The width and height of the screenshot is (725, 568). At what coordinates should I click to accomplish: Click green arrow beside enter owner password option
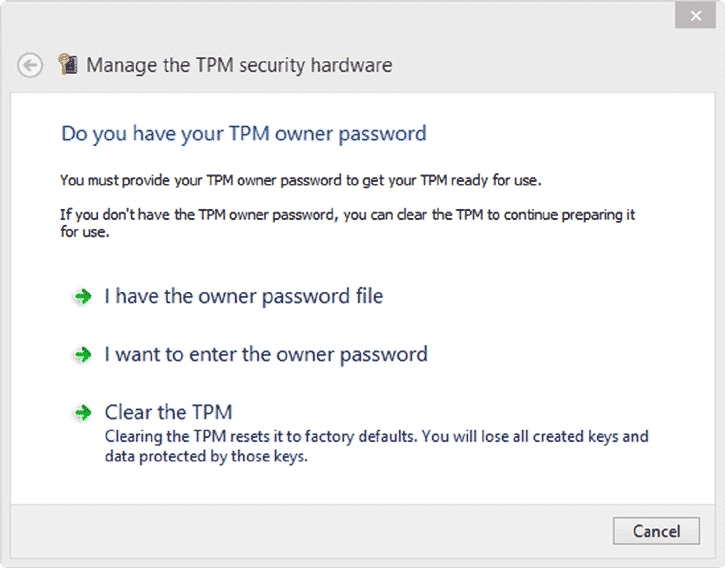click(x=82, y=355)
